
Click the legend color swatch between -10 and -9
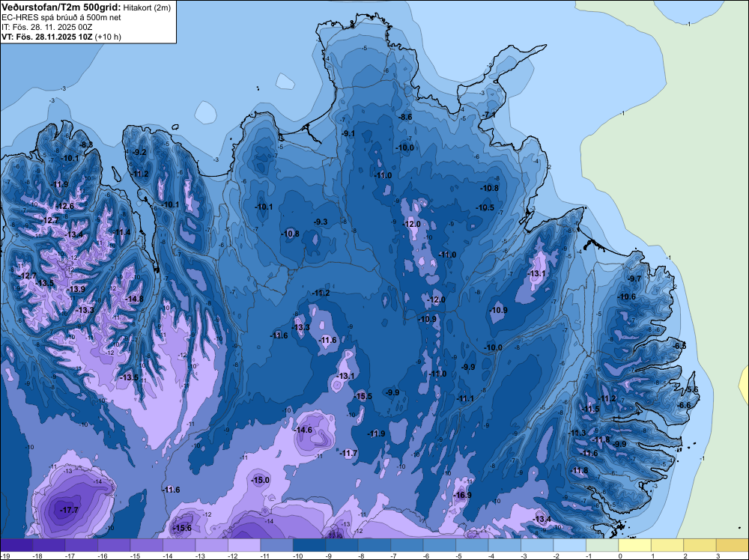pyautogui.click(x=309, y=545)
